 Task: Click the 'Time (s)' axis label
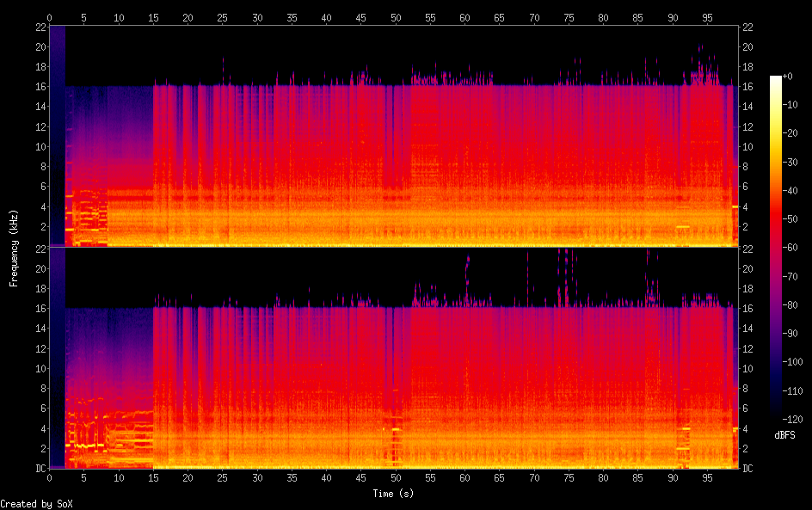pyautogui.click(x=395, y=494)
